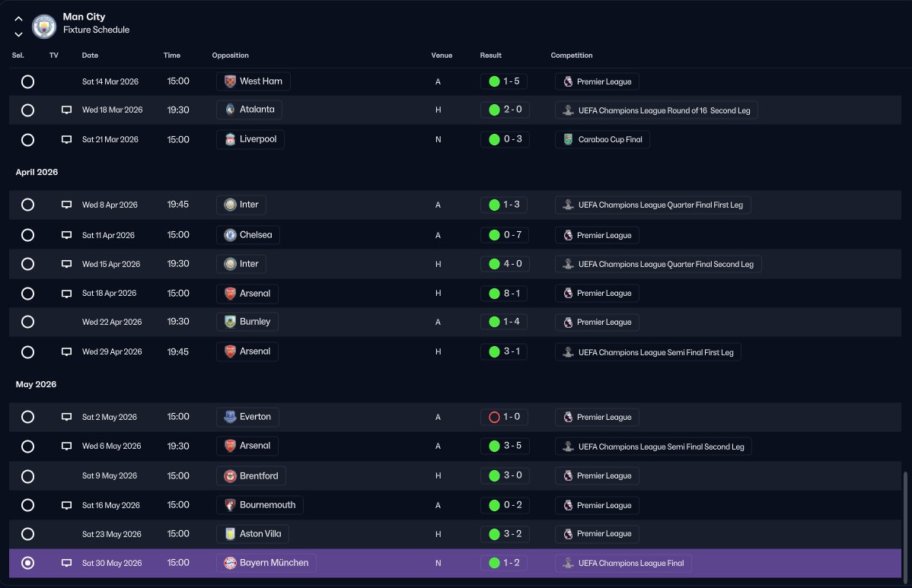The width and height of the screenshot is (912, 588).
Task: Click the TV icon on Sat 16 May row
Action: [67, 506]
